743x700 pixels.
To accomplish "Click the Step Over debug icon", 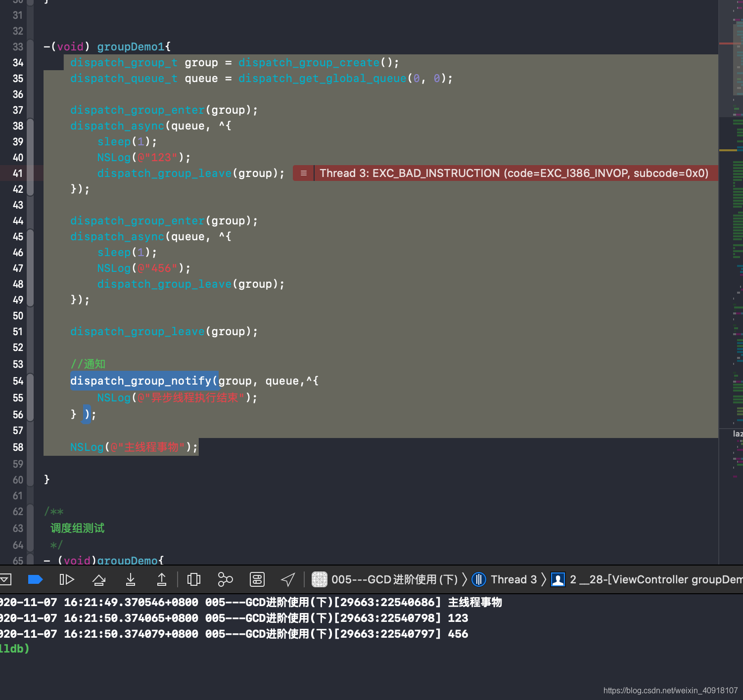I will coord(99,579).
